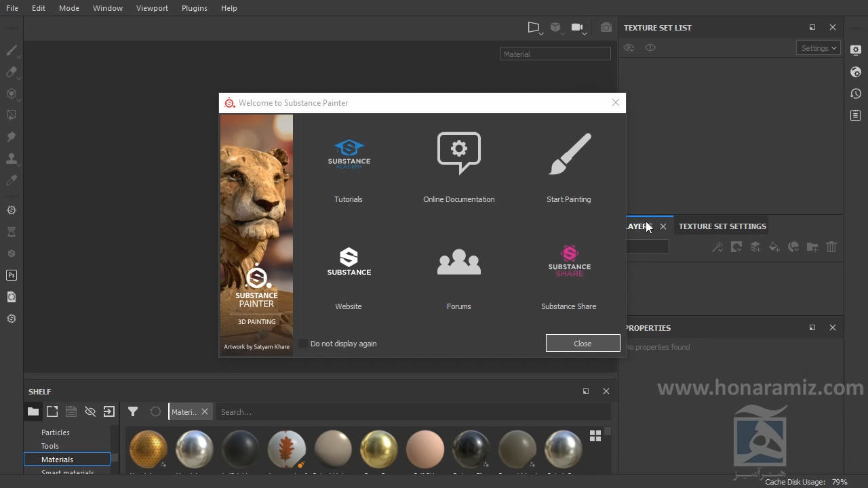Open the viewport perspective mode dropdown
Image resolution: width=868 pixels, height=488 pixels.
pyautogui.click(x=535, y=28)
